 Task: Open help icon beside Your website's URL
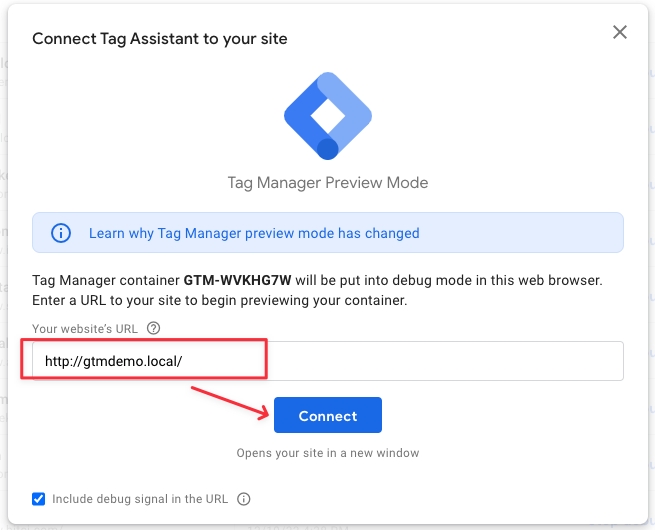[x=153, y=328]
